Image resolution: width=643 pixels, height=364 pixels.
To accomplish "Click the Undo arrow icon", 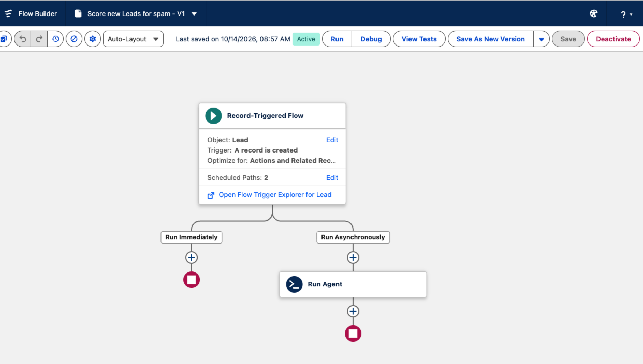I will coord(23,39).
